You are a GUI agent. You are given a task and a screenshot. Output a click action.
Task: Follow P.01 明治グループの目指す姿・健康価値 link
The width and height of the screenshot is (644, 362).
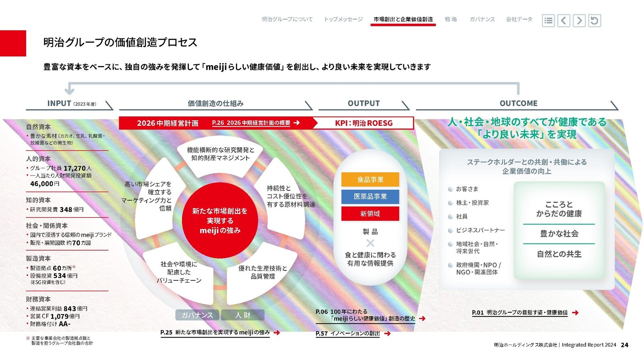click(x=520, y=313)
